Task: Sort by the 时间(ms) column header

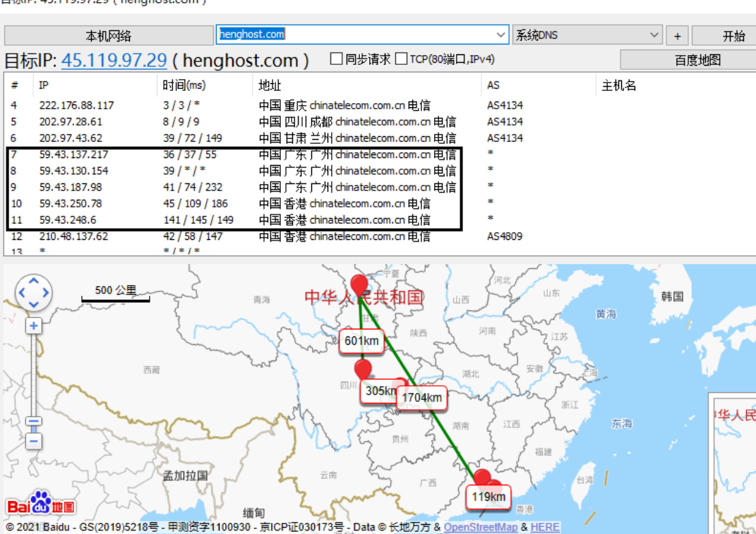Action: [x=184, y=85]
